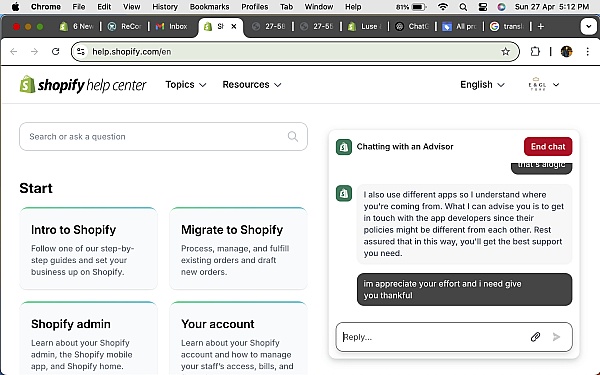
Task: Switch to the Luse tab
Action: coord(365,26)
